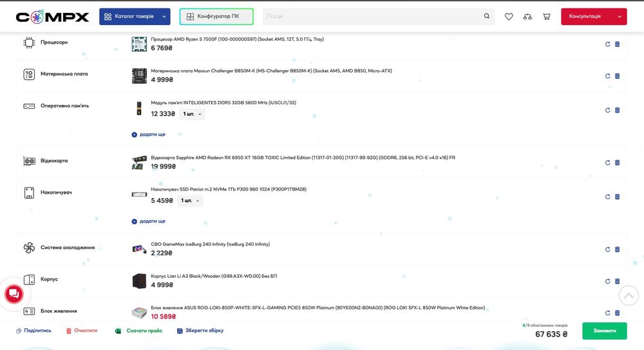Click the total price 67 635 ₴
644x350 pixels.
tap(551, 334)
